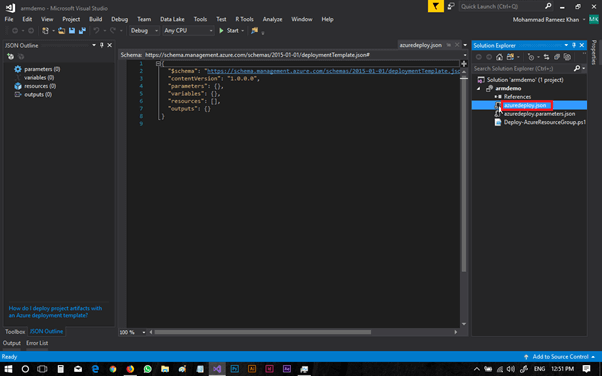
Task: Open the JSON Outline window position dropdown
Action: coord(94,45)
